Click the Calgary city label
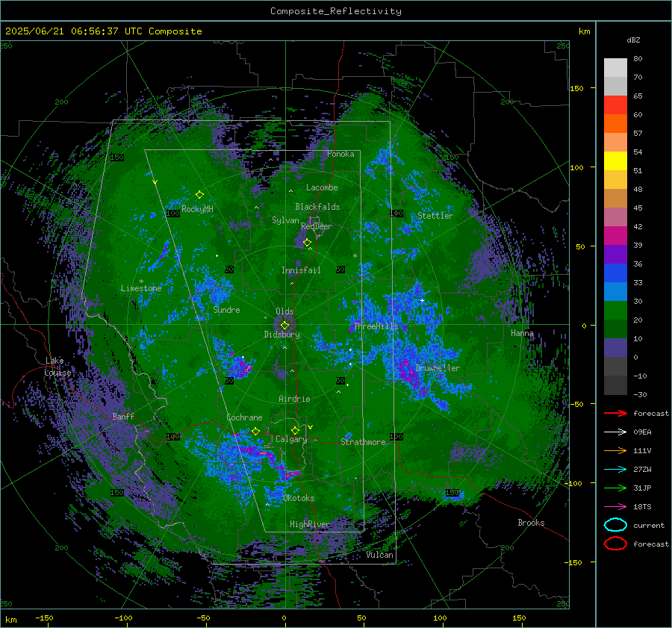The width and height of the screenshot is (672, 628). (x=291, y=439)
